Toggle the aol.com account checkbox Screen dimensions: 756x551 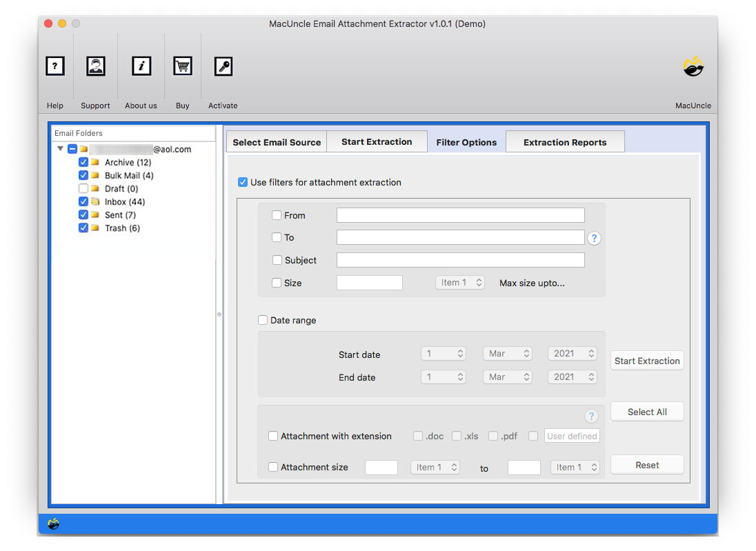click(x=72, y=149)
